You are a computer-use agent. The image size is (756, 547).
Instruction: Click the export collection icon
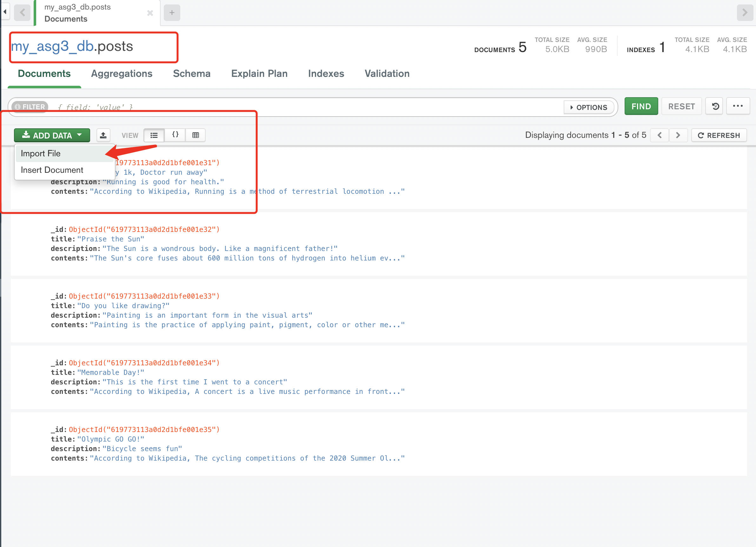[x=103, y=135]
